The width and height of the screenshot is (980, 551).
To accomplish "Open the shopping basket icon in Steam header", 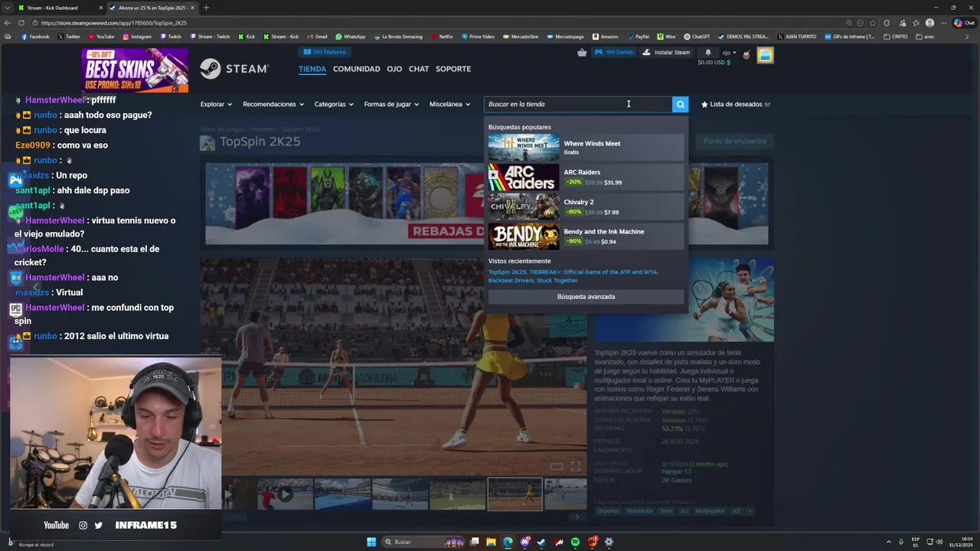I will 582,52.
